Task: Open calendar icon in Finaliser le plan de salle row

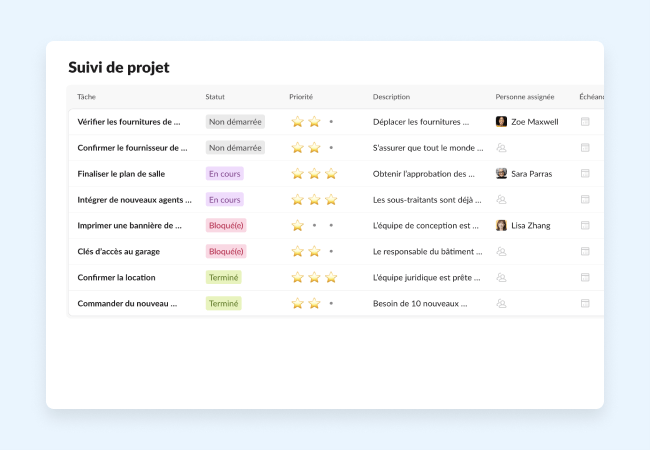Action: coord(585,174)
